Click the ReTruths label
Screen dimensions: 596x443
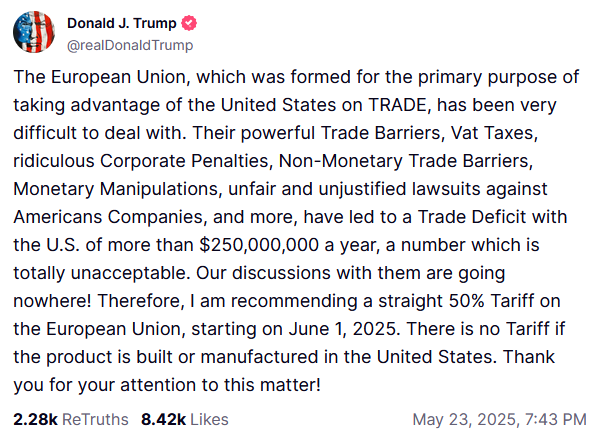pyautogui.click(x=95, y=419)
